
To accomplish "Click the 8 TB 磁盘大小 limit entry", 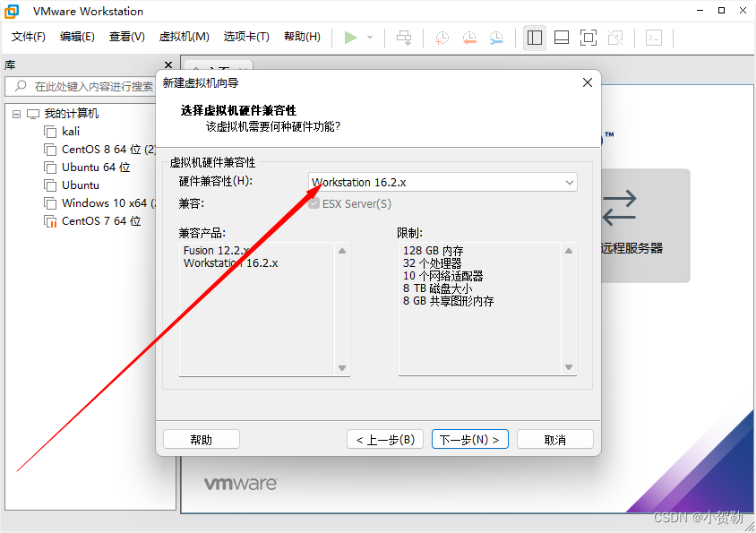I will (437, 288).
